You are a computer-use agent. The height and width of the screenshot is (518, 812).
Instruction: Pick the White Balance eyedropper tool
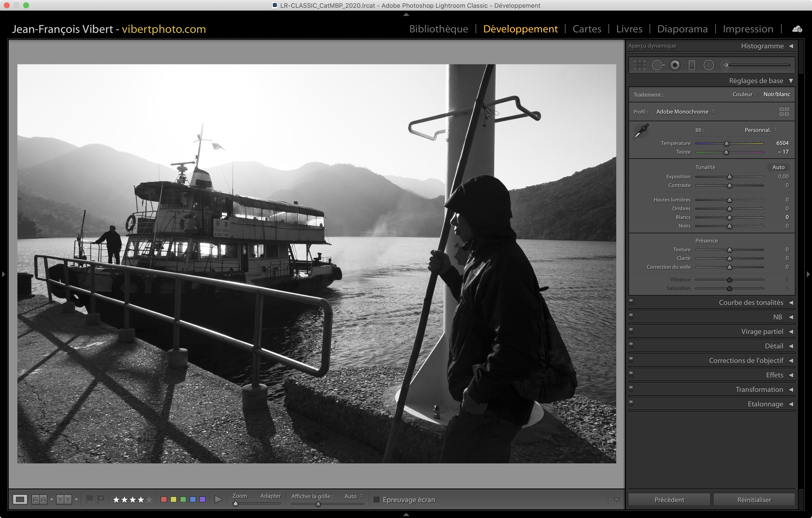[641, 131]
